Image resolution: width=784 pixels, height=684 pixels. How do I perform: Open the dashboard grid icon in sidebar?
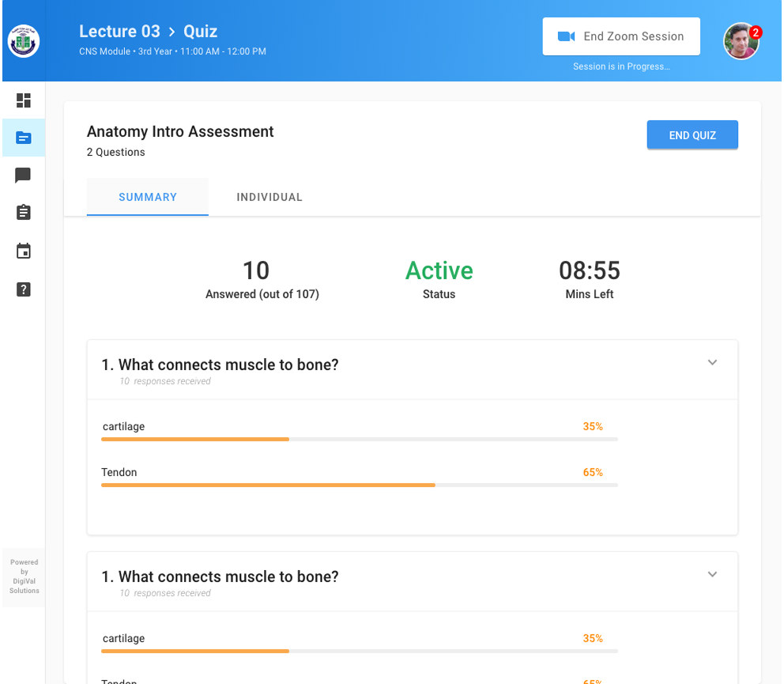tap(24, 100)
